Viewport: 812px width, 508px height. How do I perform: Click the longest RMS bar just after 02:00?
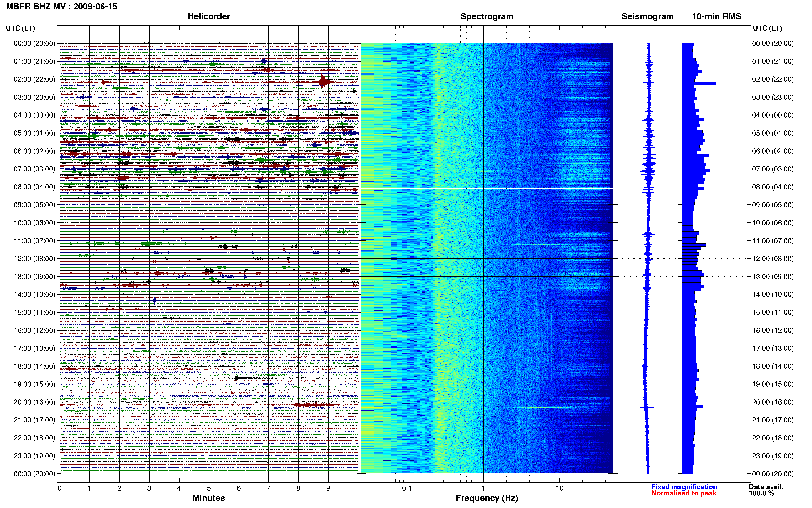pos(699,83)
